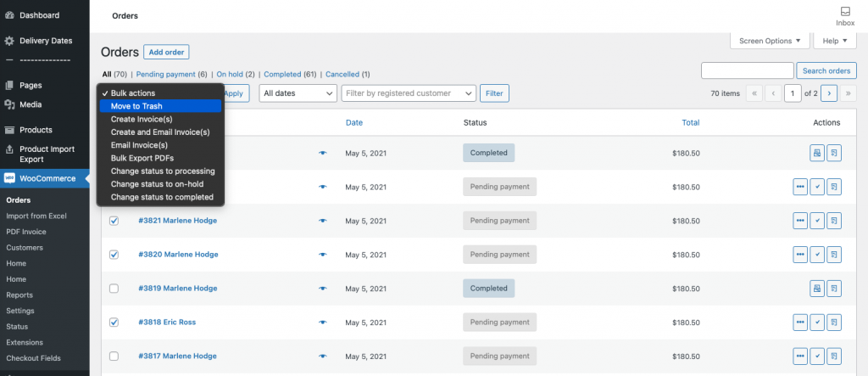Image resolution: width=868 pixels, height=376 pixels.
Task: Preview order #3819 with eye icon
Action: click(323, 289)
